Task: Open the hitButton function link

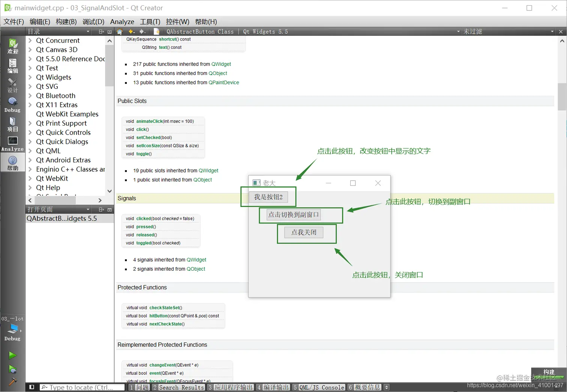Action: click(158, 316)
